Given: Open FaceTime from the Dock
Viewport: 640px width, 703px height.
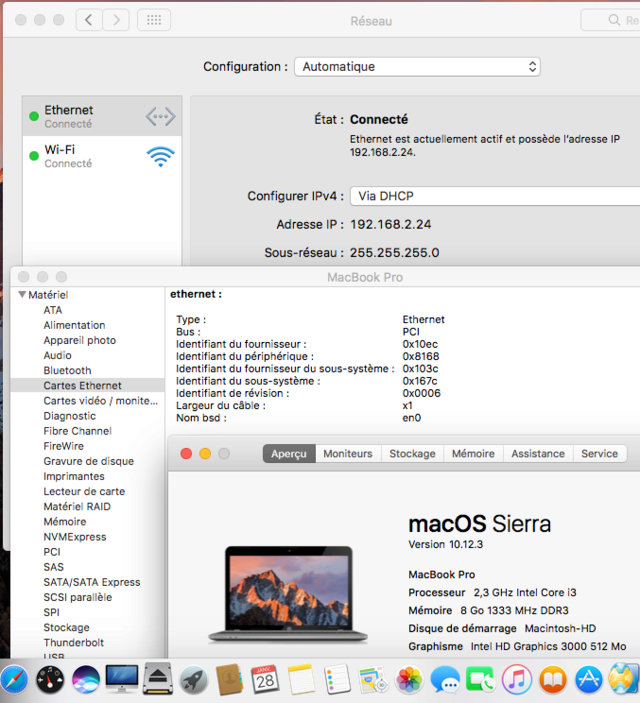Looking at the screenshot, I should [480, 680].
